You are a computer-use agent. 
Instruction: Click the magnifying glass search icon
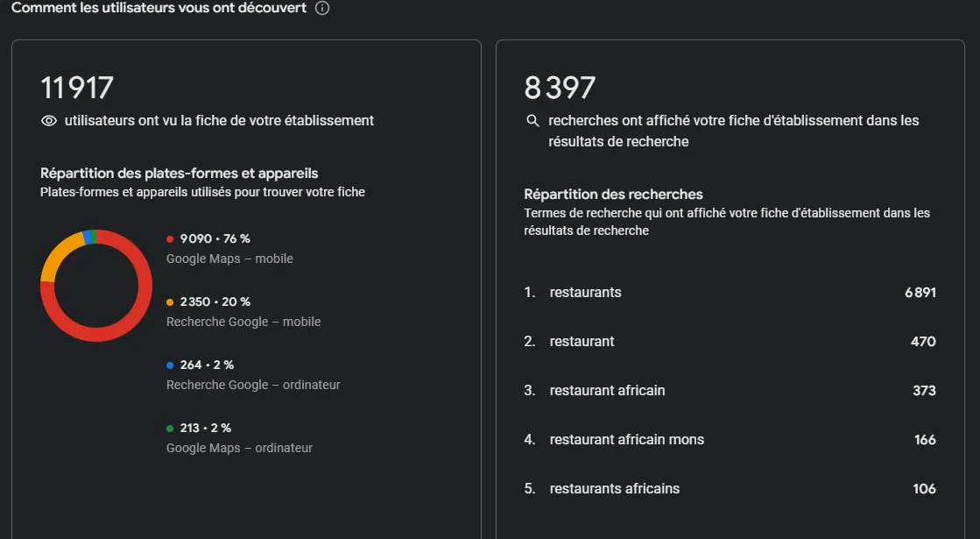(532, 121)
